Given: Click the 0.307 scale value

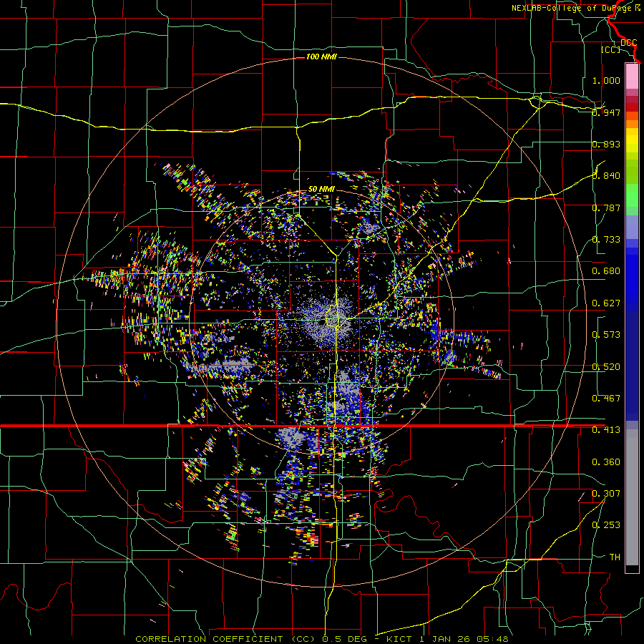Looking at the screenshot, I should 606,494.
